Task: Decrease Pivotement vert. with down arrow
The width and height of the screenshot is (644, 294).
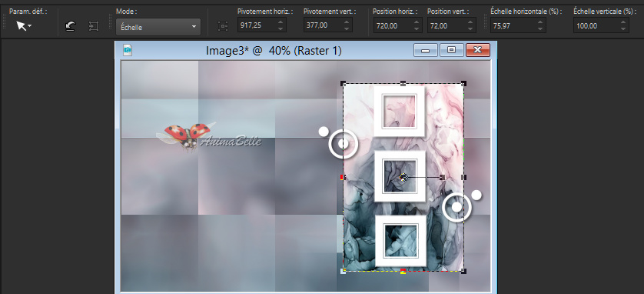Action: tap(347, 29)
